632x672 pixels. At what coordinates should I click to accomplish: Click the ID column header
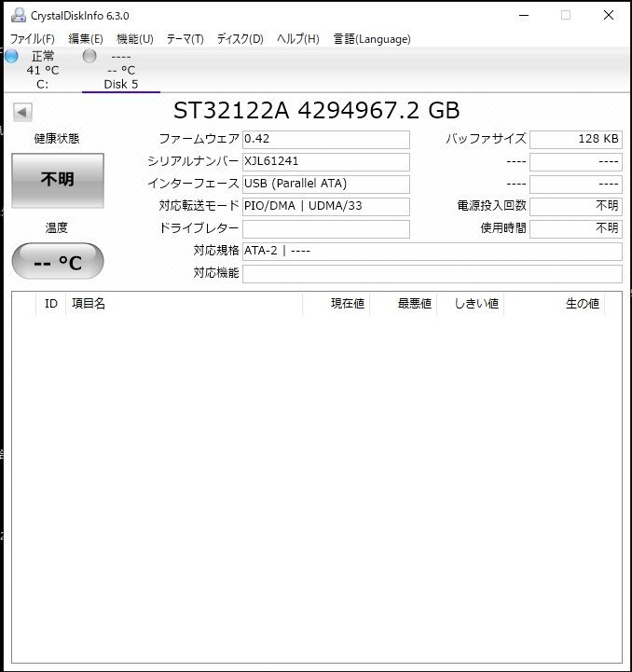(x=51, y=304)
